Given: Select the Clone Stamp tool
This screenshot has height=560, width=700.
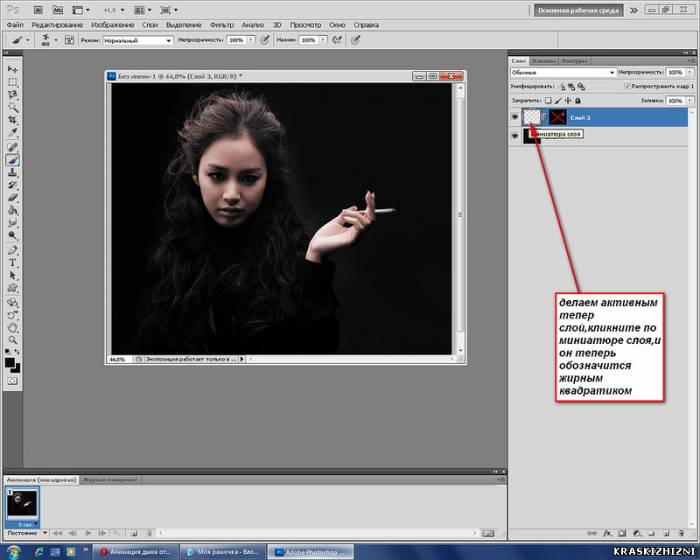Looking at the screenshot, I should 12,172.
